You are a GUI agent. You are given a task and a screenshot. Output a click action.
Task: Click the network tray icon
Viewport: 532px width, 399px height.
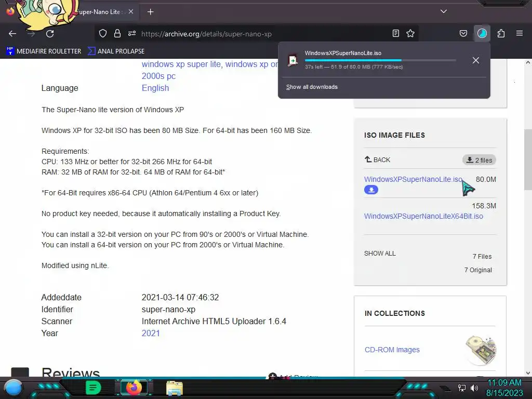462,388
